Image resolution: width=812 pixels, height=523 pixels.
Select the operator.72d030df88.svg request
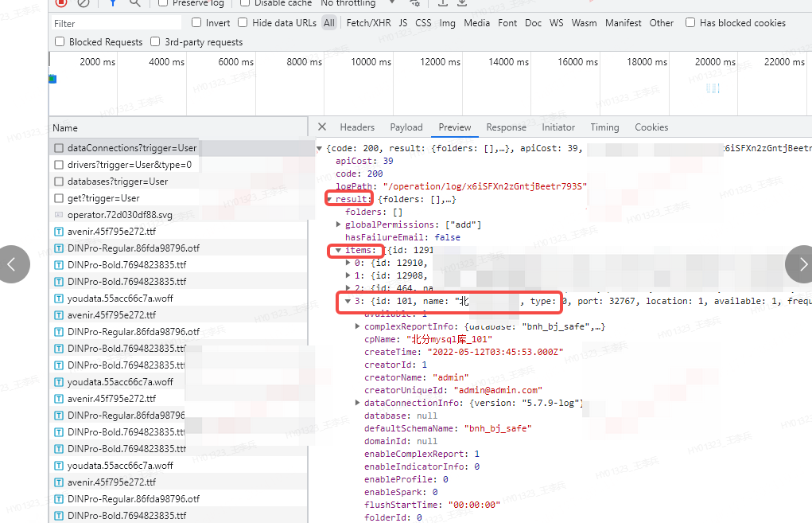click(179, 215)
